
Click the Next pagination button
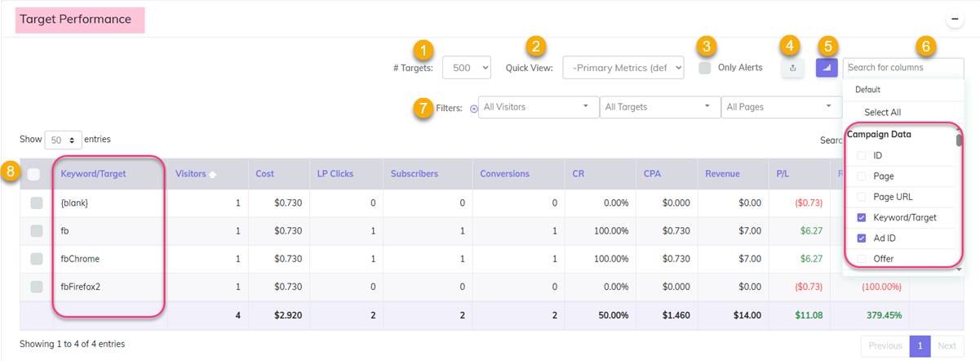click(x=947, y=345)
